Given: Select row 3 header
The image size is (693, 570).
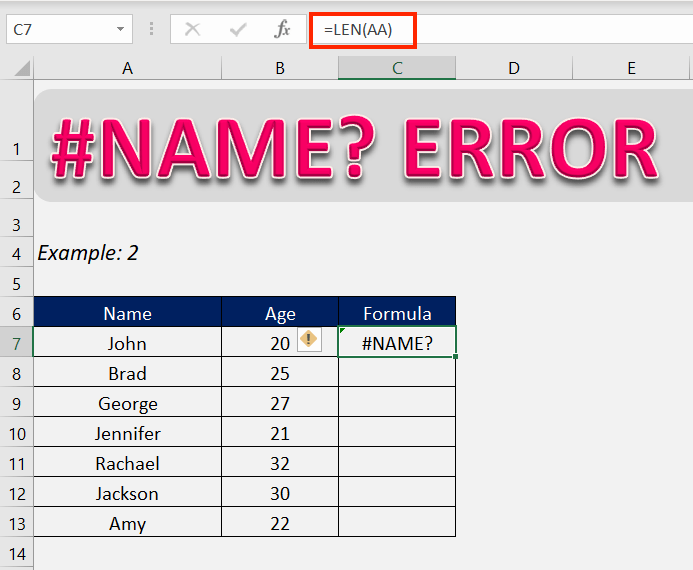Looking at the screenshot, I should (x=16, y=218).
